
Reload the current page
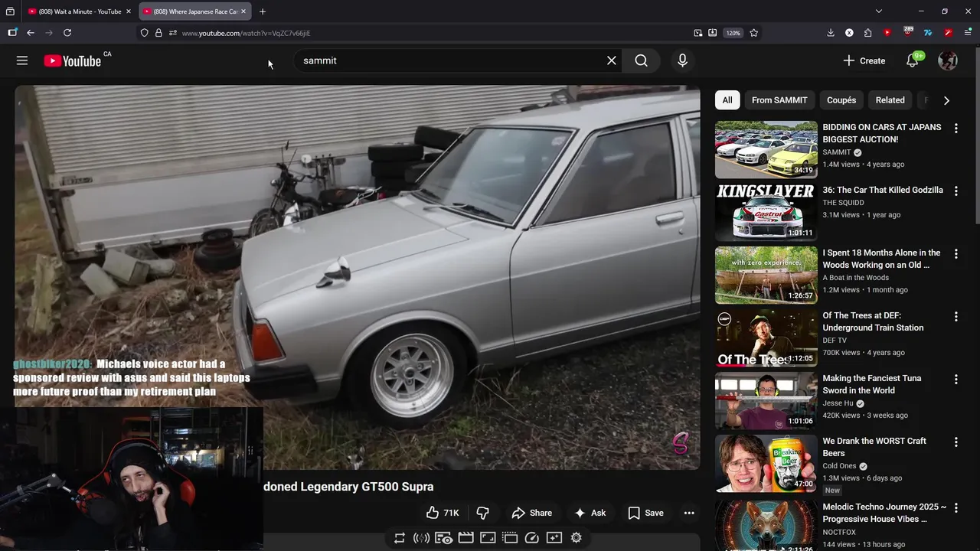click(x=67, y=33)
